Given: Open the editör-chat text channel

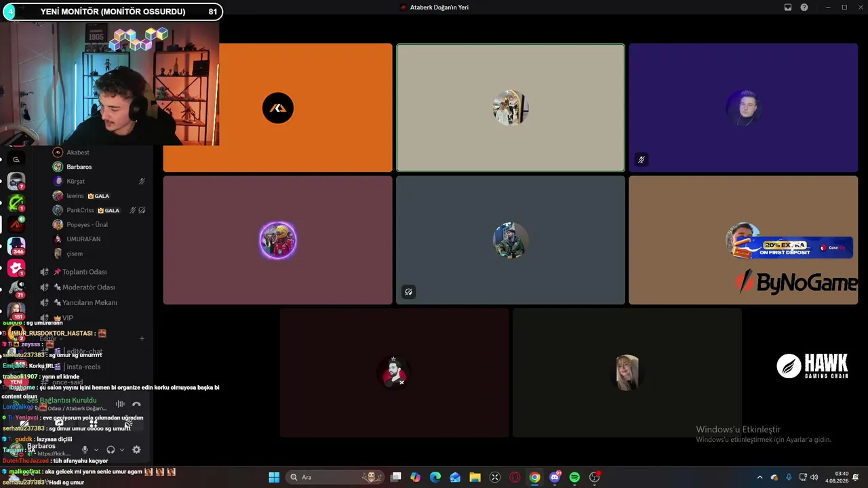Looking at the screenshot, I should pos(93,352).
